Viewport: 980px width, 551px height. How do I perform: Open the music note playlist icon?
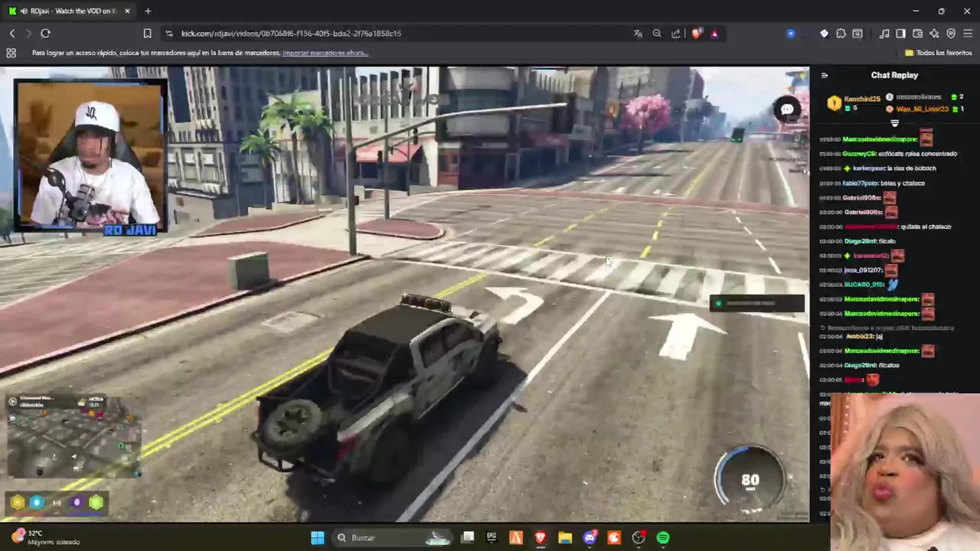click(x=884, y=34)
